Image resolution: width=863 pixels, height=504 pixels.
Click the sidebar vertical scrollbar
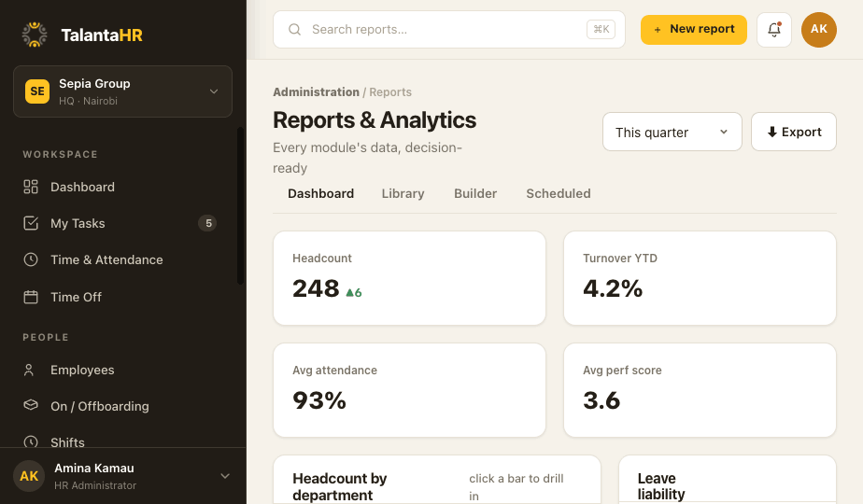(x=240, y=205)
